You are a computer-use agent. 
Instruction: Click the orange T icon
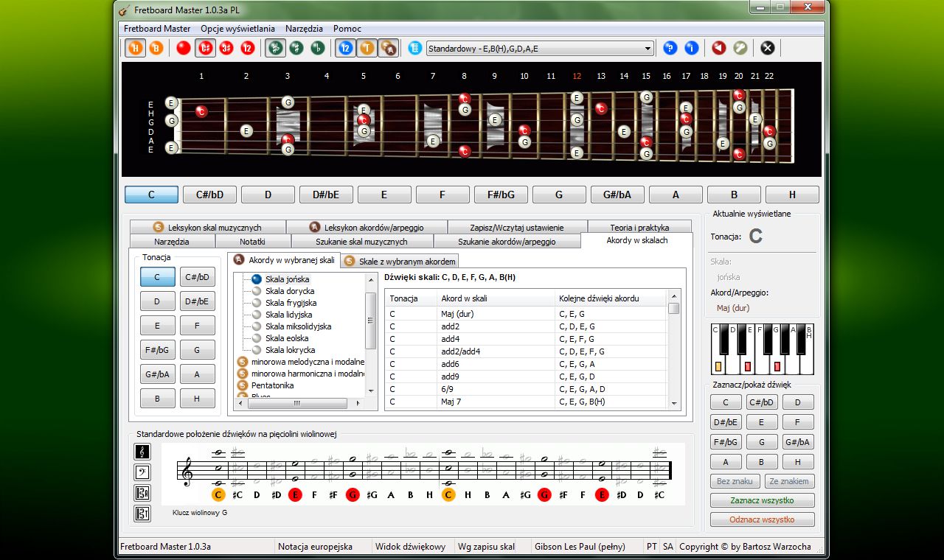pyautogui.click(x=367, y=48)
